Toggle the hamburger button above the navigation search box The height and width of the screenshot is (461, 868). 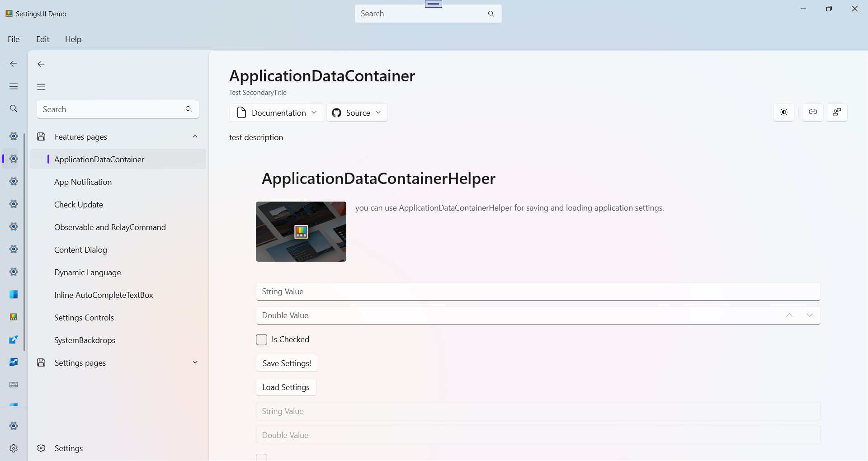(41, 87)
